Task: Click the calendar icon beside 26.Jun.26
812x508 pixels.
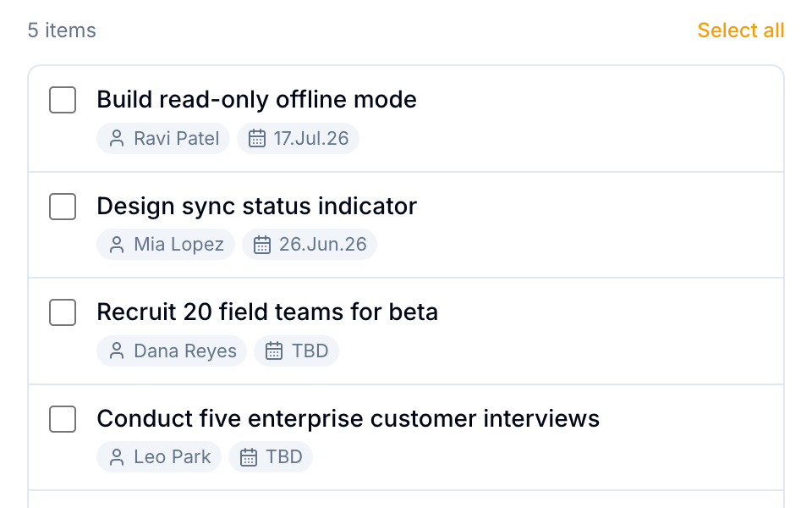Action: (x=262, y=245)
